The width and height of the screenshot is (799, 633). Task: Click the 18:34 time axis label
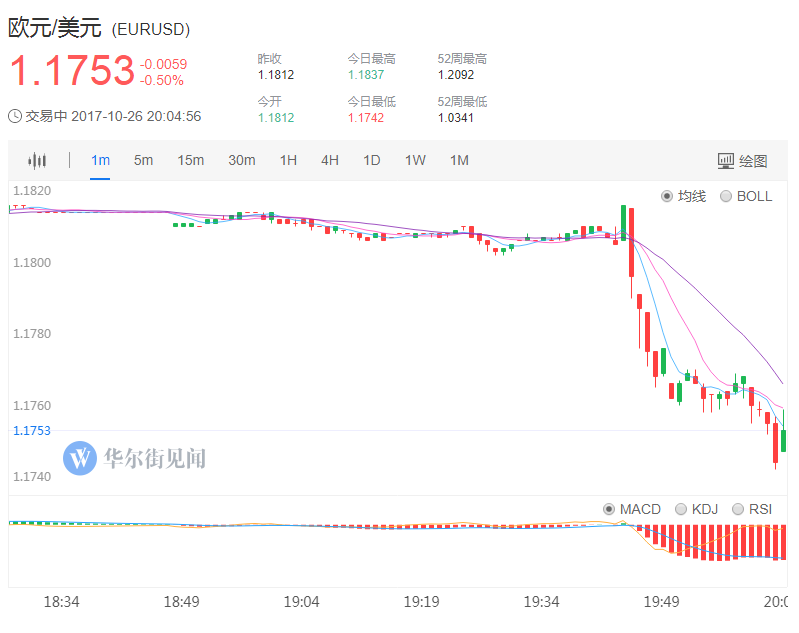click(x=61, y=602)
